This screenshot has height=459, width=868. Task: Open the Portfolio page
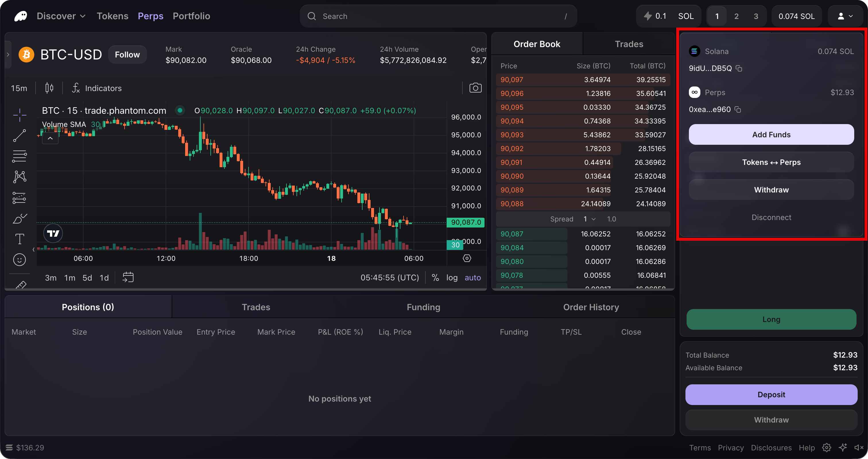pyautogui.click(x=191, y=16)
